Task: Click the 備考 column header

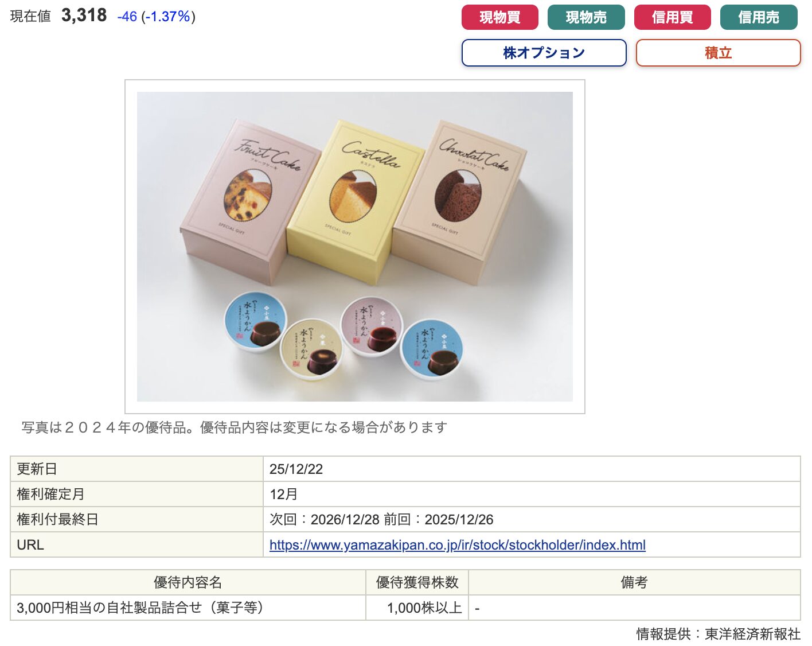Action: click(x=634, y=582)
